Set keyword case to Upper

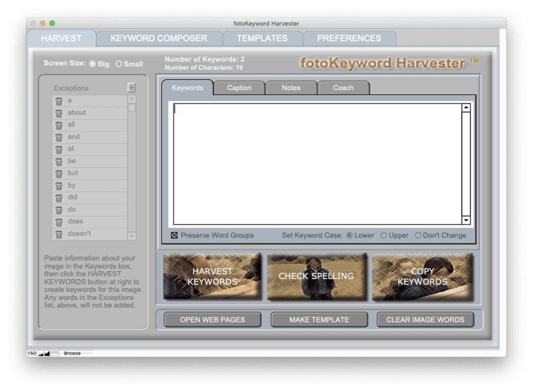(x=384, y=235)
